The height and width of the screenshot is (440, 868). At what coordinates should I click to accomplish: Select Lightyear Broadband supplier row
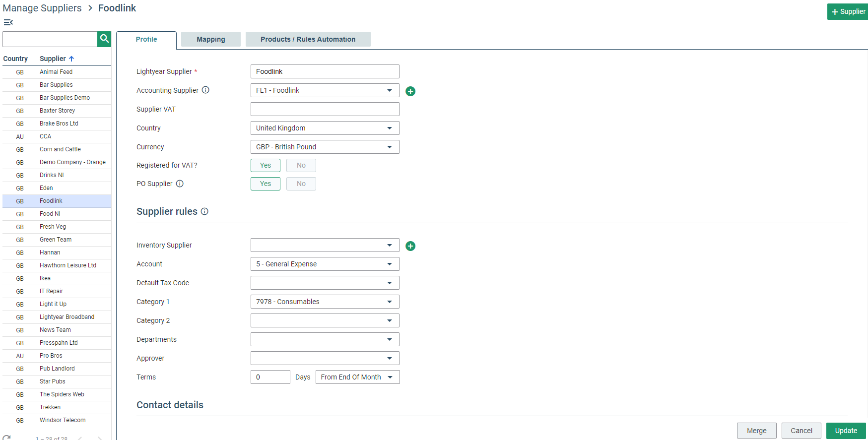click(57, 317)
